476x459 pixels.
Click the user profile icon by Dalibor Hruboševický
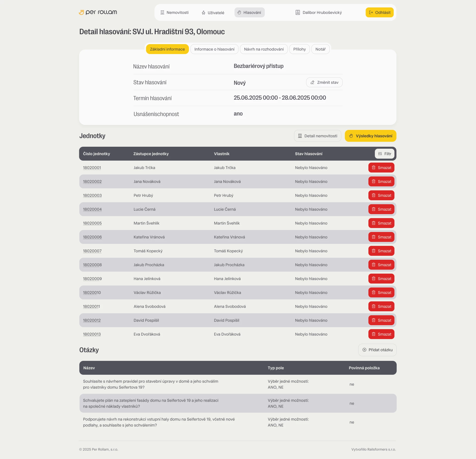297,12
